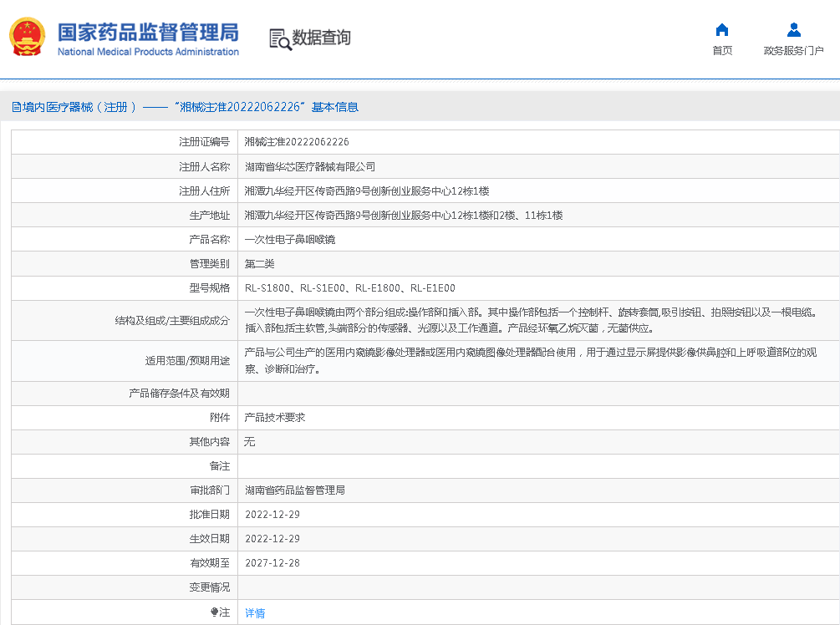Select the 注册证编号 value 湘械注准20222062226 in the table
The height and width of the screenshot is (625, 840).
tap(297, 142)
